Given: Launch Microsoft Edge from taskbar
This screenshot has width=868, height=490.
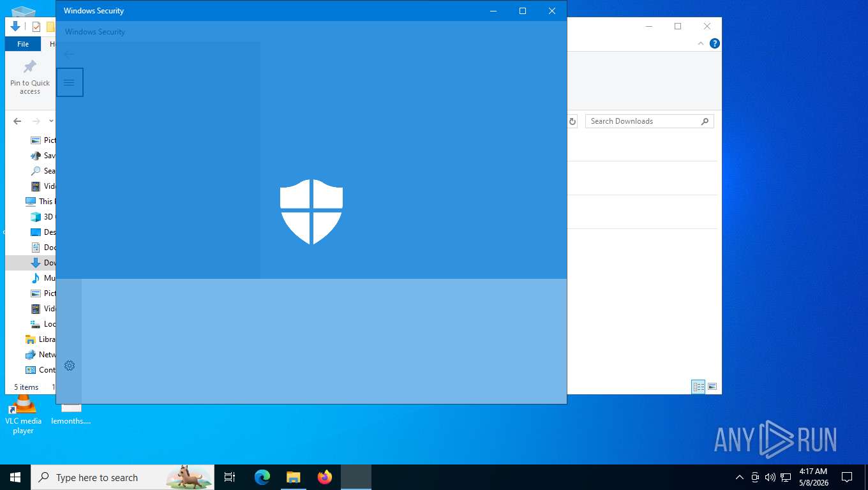Looking at the screenshot, I should (262, 477).
